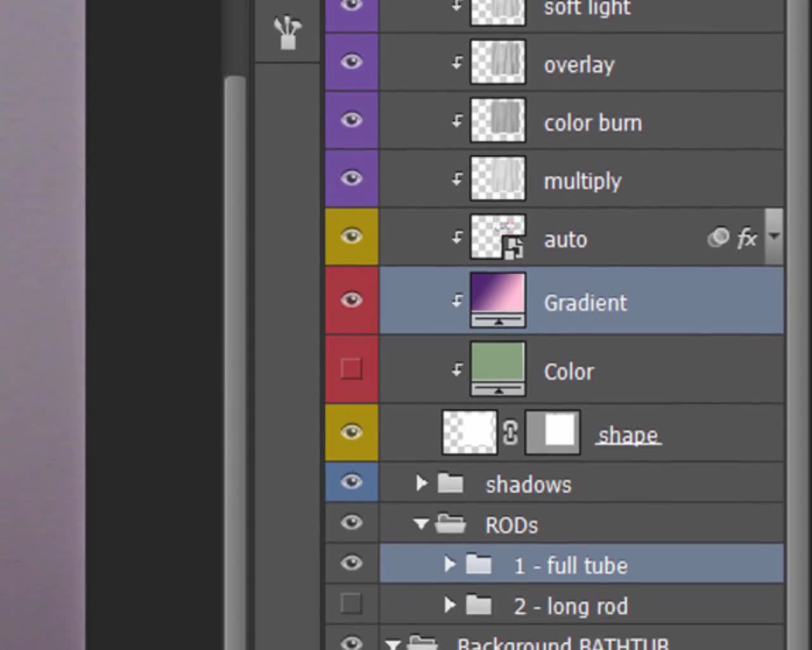This screenshot has height=650, width=812.
Task: Click the clipping arrow on Color layer
Action: tap(457, 369)
